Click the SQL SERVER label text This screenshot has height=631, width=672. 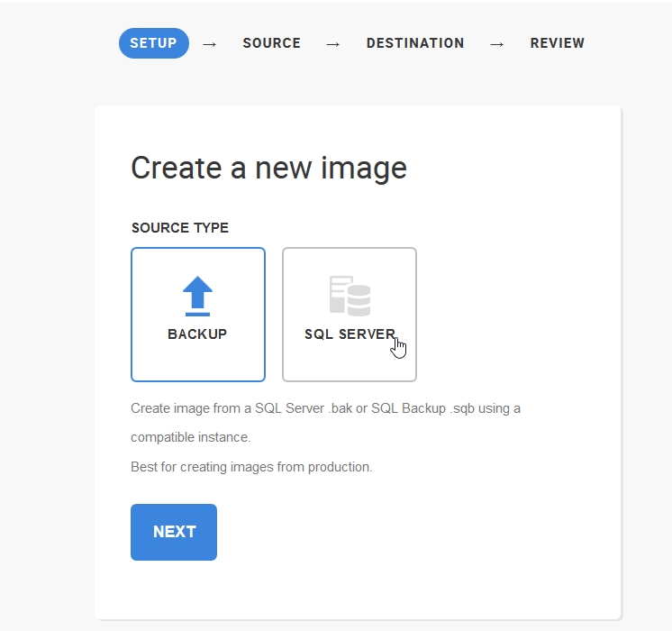coord(350,334)
